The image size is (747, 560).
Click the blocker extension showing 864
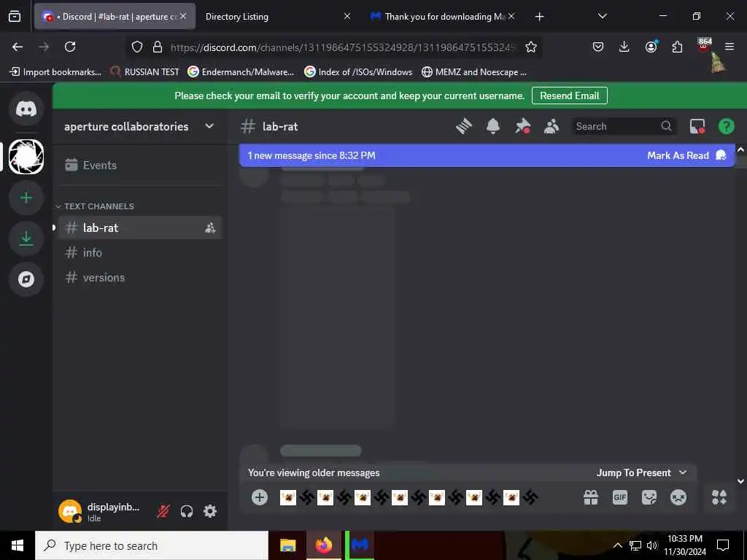pyautogui.click(x=704, y=46)
